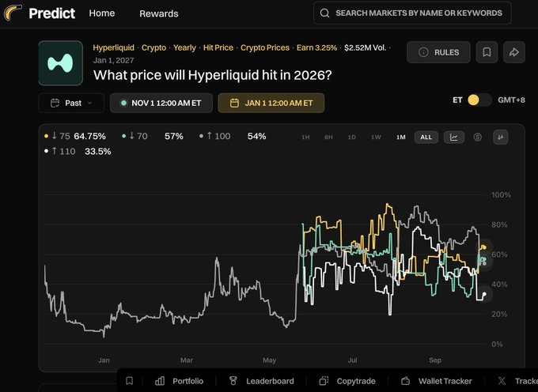
Task: Set chart range to 1W
Action: [x=376, y=137]
